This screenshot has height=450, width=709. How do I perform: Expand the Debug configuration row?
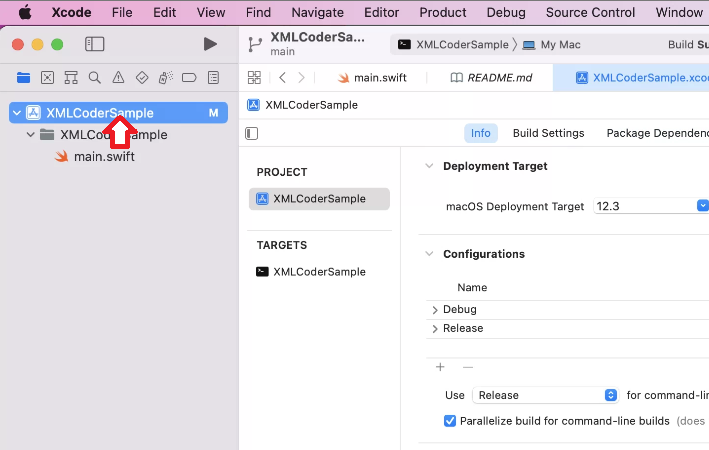[x=435, y=310]
